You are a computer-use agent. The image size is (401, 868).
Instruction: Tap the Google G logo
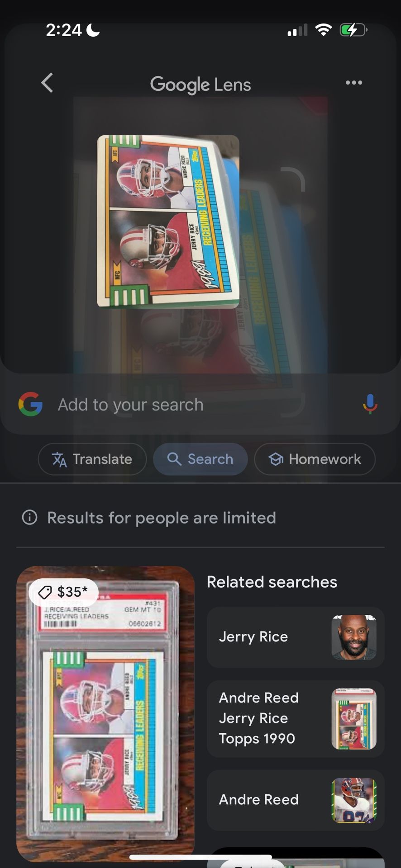pos(30,404)
